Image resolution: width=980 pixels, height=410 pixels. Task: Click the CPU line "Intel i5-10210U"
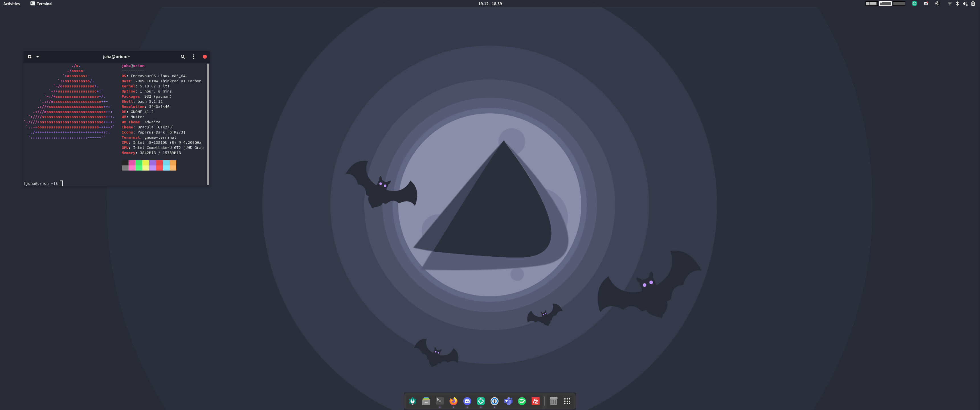(x=161, y=143)
